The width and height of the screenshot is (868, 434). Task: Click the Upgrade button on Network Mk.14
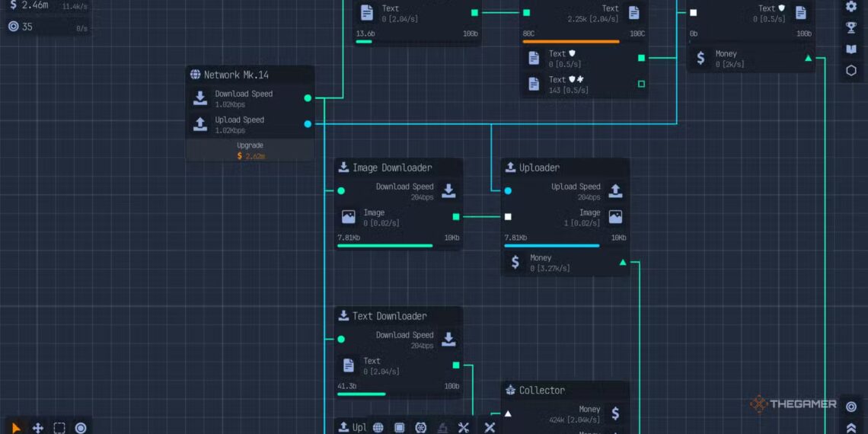(x=250, y=150)
